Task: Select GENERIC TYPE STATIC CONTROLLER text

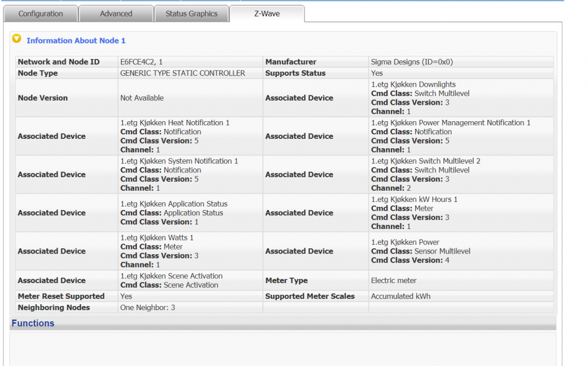Action: pos(182,74)
